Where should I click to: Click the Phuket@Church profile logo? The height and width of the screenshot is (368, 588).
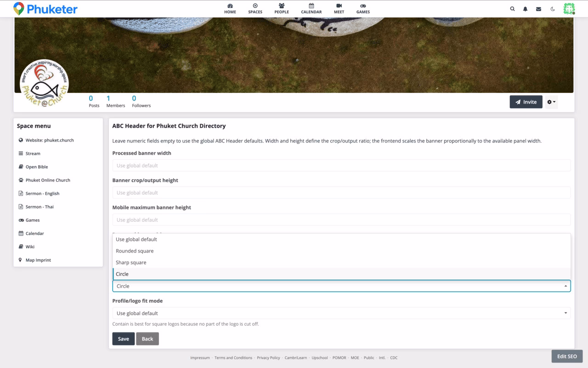point(44,83)
